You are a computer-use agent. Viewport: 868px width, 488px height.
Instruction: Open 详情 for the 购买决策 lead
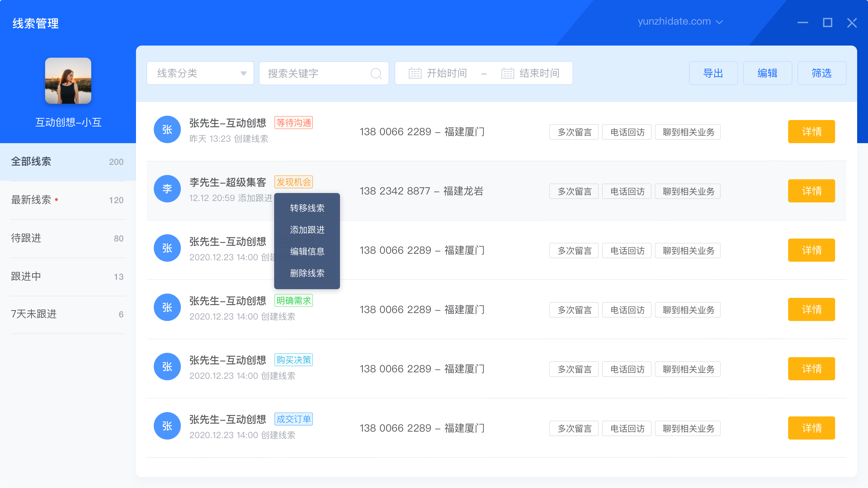(x=812, y=369)
